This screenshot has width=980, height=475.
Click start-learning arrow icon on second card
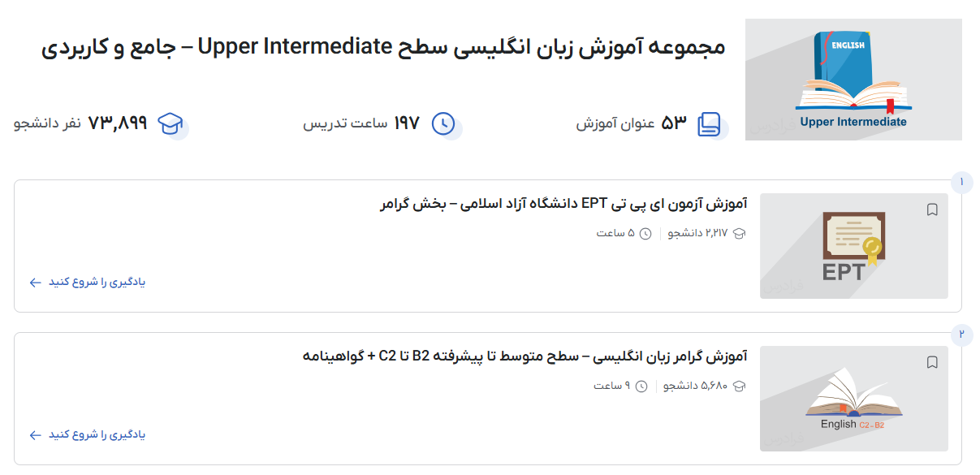coord(35,435)
